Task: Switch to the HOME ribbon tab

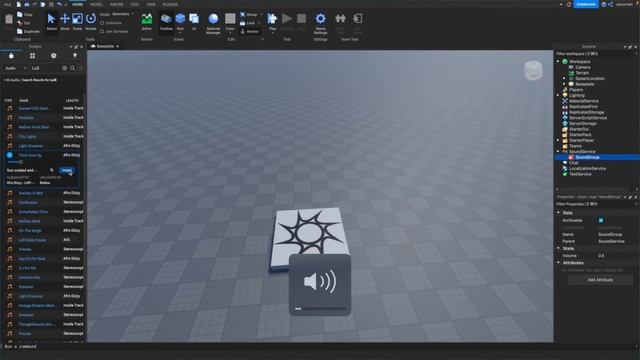Action: click(78, 4)
